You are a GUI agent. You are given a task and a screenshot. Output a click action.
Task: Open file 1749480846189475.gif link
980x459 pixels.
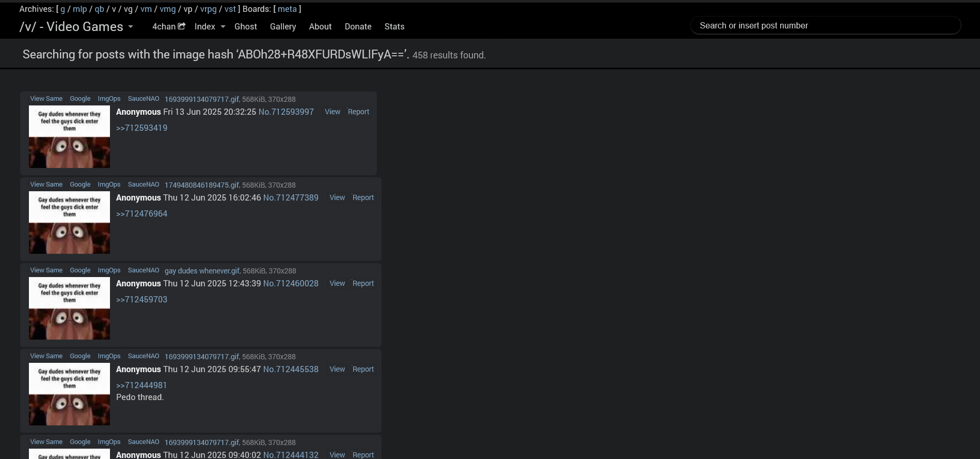(201, 185)
